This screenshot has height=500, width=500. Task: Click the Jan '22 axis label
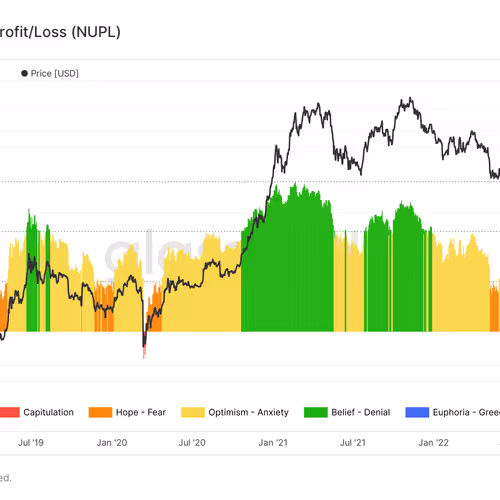pos(433,443)
